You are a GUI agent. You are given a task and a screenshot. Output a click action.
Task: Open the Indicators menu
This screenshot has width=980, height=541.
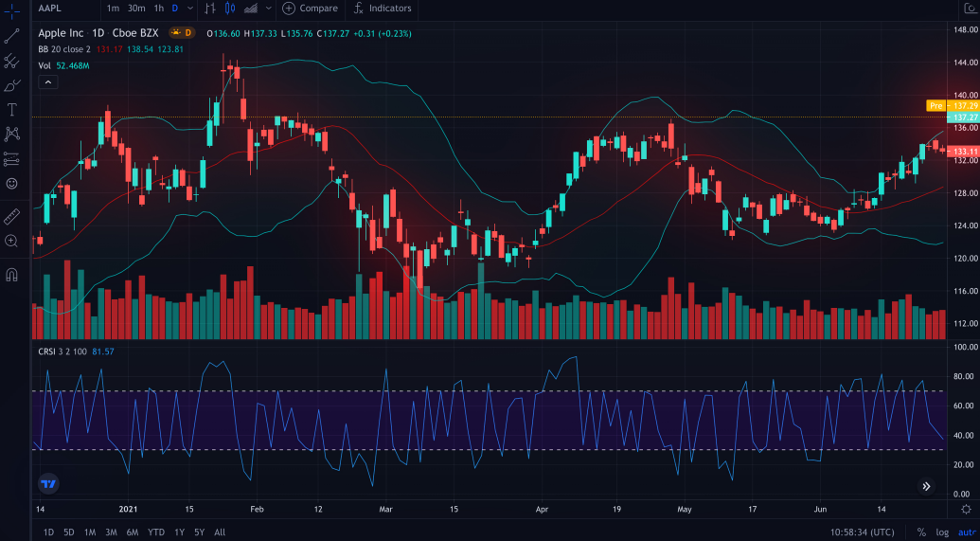382,9
